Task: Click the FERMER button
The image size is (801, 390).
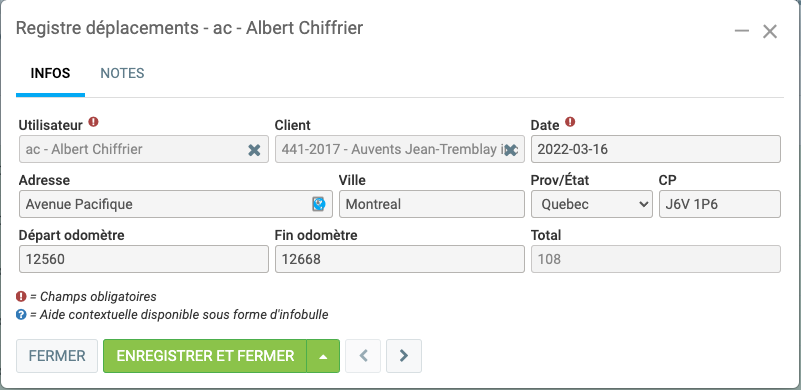Action: [57, 356]
